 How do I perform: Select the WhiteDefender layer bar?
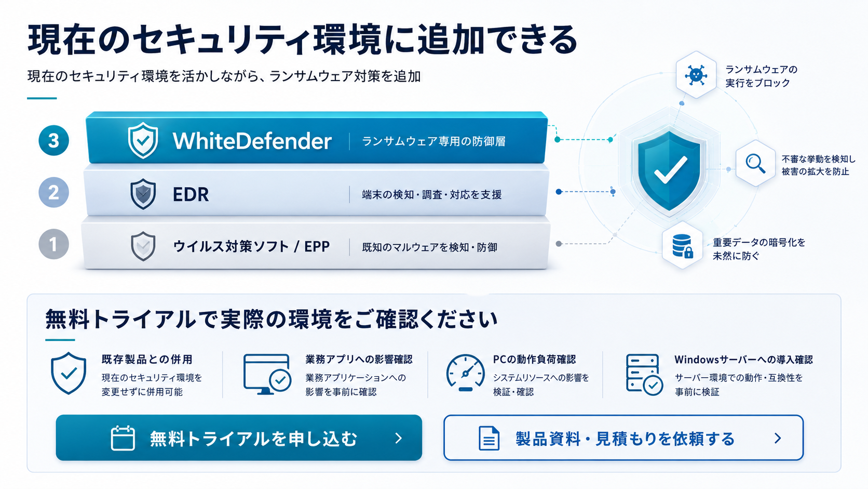[x=317, y=138]
